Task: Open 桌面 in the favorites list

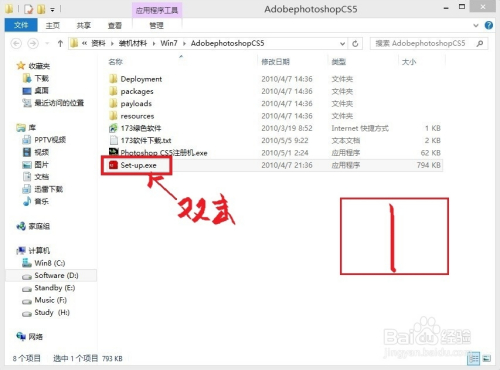Action: (42, 91)
